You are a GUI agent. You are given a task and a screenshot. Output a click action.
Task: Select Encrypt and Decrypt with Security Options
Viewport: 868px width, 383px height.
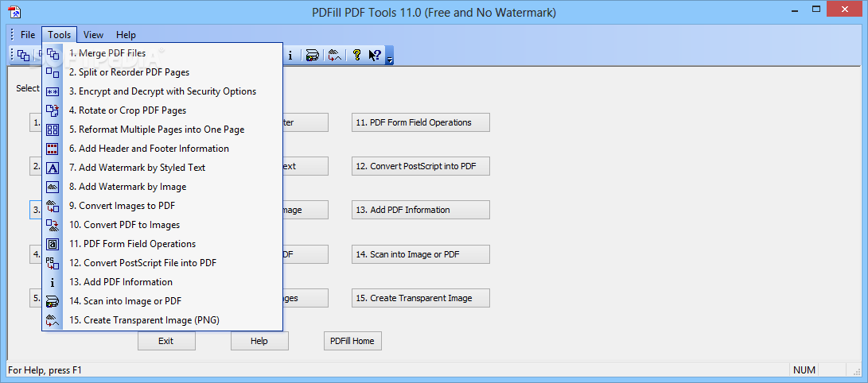coord(162,91)
